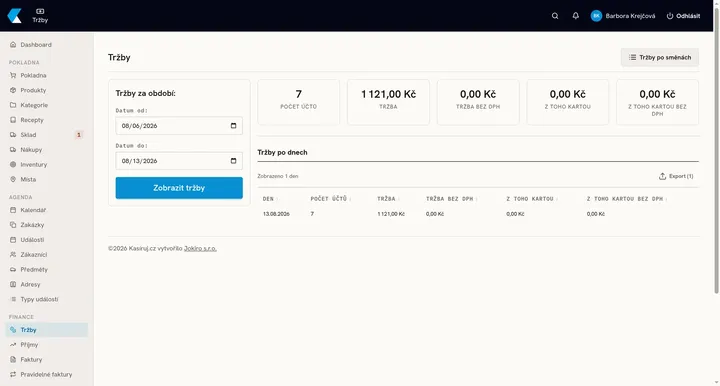
Task: Click the Počet účtů summary card
Action: (x=298, y=102)
